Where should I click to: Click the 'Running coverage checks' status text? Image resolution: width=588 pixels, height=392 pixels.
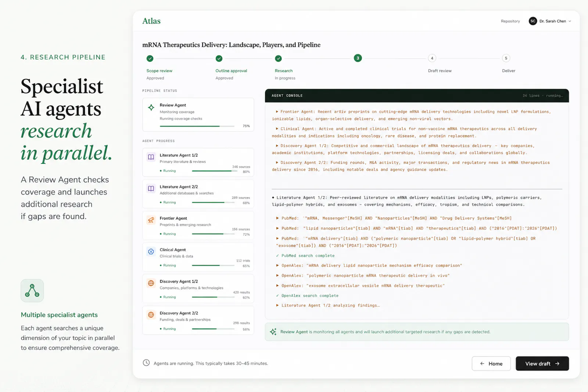coord(181,119)
